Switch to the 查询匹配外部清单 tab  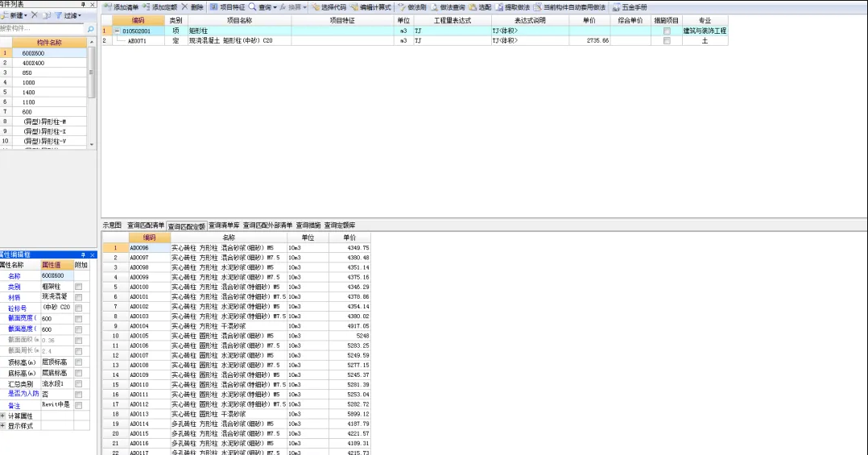[x=267, y=225]
